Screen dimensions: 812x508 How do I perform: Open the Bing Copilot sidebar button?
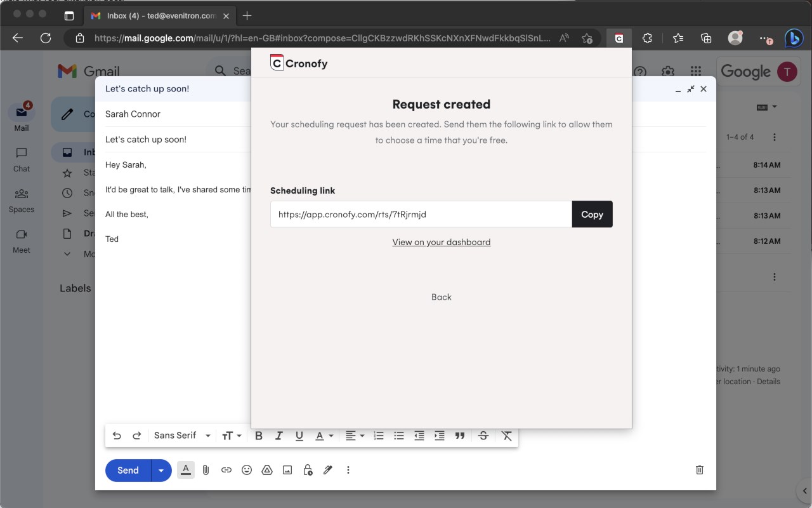click(x=794, y=38)
